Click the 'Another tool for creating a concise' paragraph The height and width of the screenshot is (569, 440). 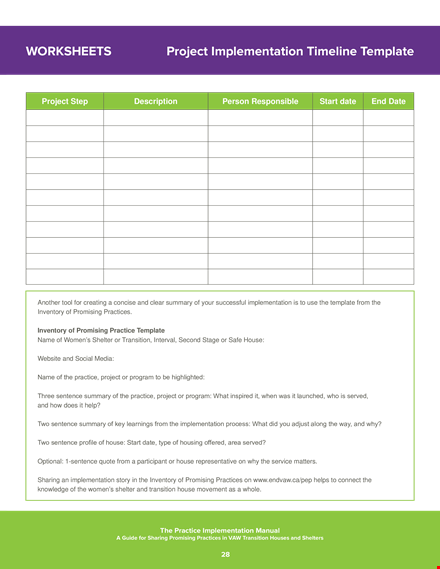[x=209, y=307]
